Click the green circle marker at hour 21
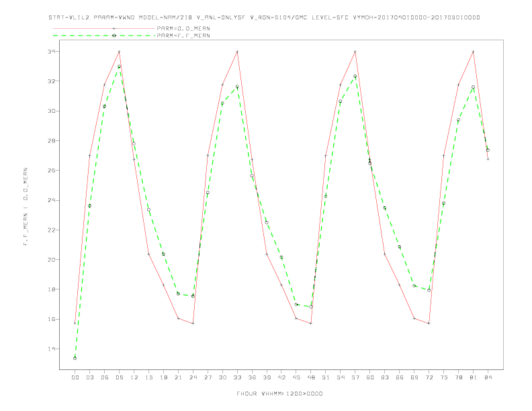This screenshot has width=532, height=411. coord(178,293)
